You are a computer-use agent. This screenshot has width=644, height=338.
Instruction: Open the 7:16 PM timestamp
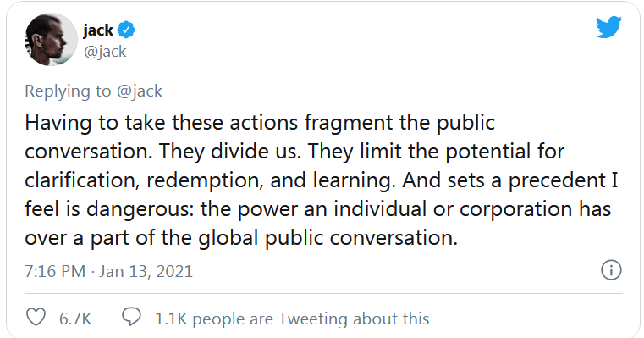click(x=55, y=271)
